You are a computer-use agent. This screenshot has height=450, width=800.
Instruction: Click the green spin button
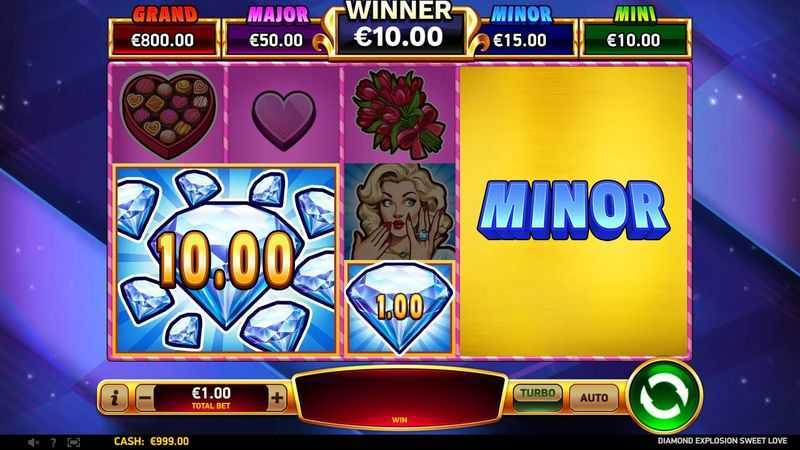[664, 395]
